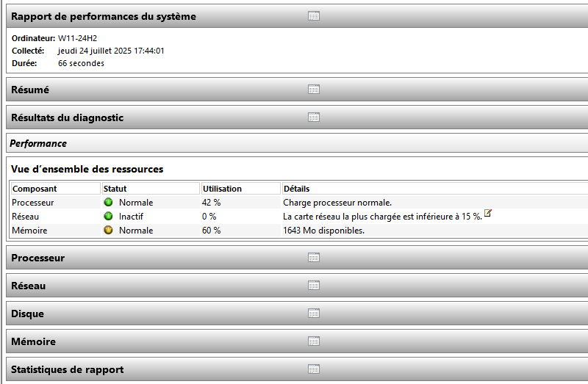
Task: Click the table icon in Réseau header
Action: pos(314,286)
